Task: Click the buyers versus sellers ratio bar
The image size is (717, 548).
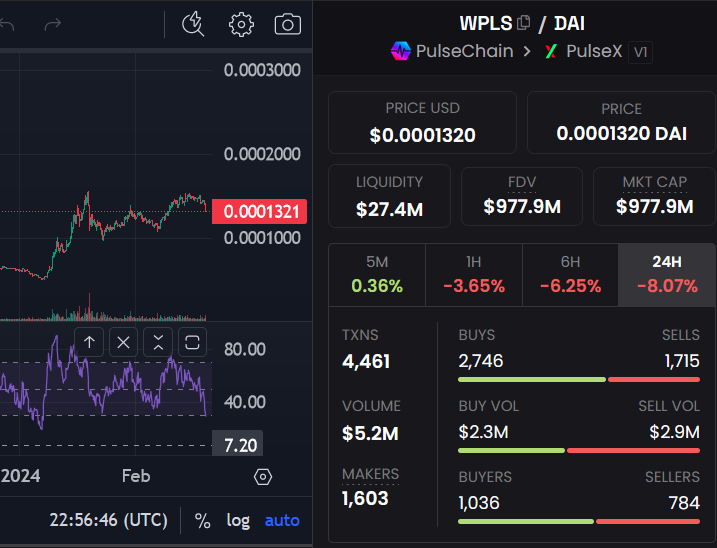Action: pos(579,521)
